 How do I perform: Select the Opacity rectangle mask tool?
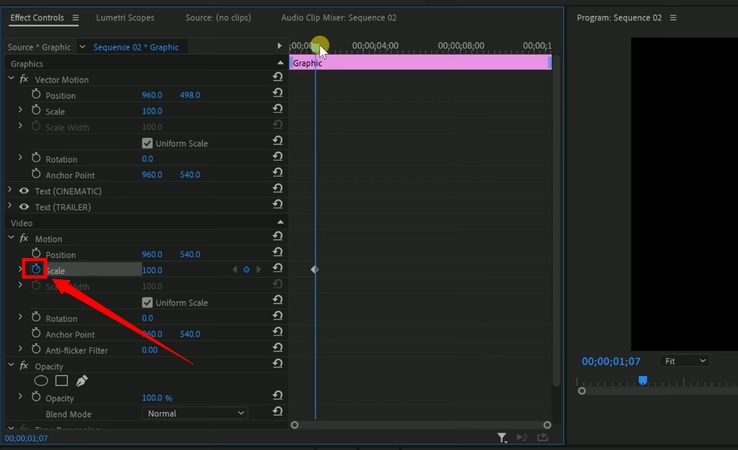(61, 381)
